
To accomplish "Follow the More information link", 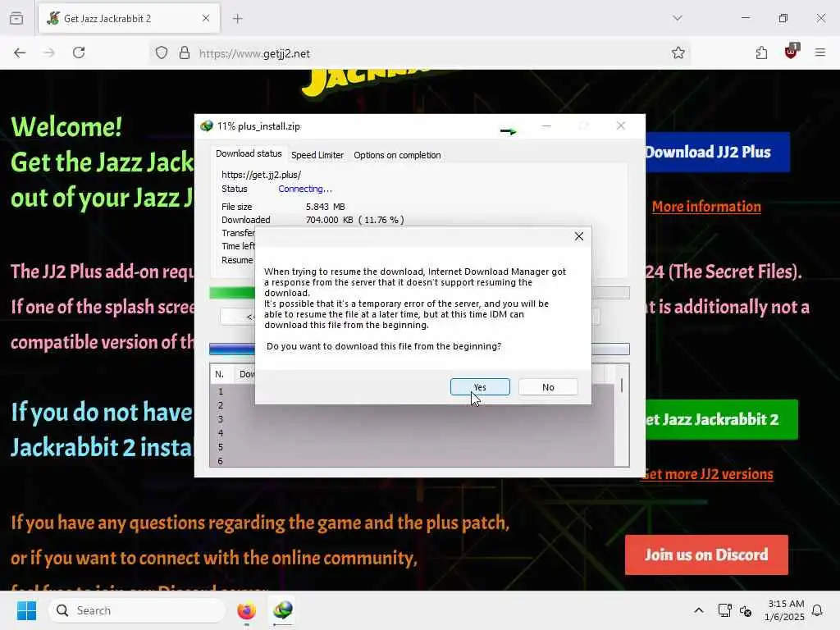I will (x=706, y=207).
